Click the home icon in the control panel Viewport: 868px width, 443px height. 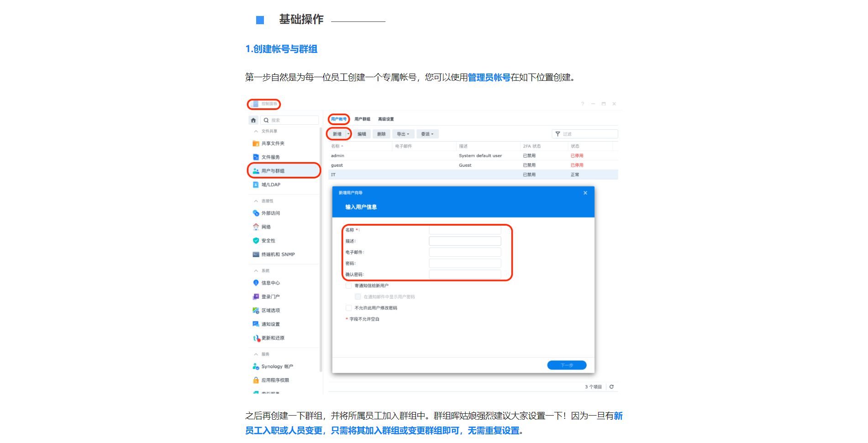point(253,120)
